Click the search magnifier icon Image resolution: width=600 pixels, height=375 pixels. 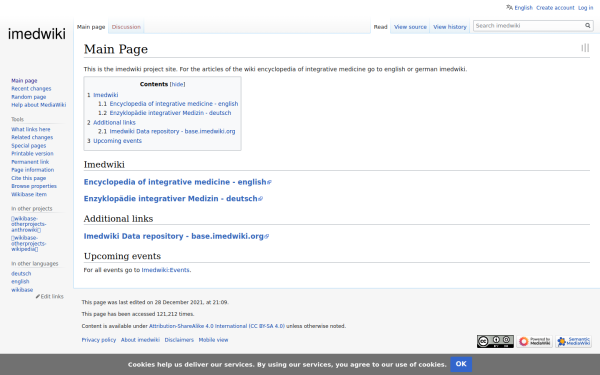coord(587,26)
